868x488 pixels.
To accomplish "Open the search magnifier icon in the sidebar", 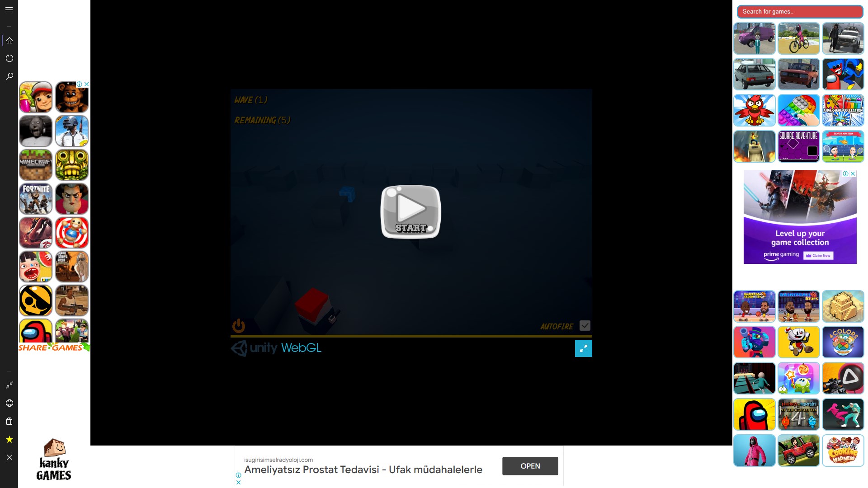I will pos(9,76).
